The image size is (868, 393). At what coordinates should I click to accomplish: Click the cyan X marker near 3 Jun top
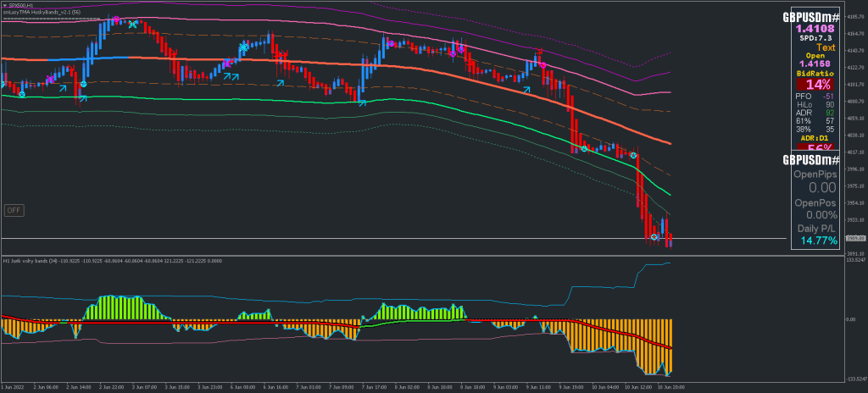pyautogui.click(x=133, y=25)
